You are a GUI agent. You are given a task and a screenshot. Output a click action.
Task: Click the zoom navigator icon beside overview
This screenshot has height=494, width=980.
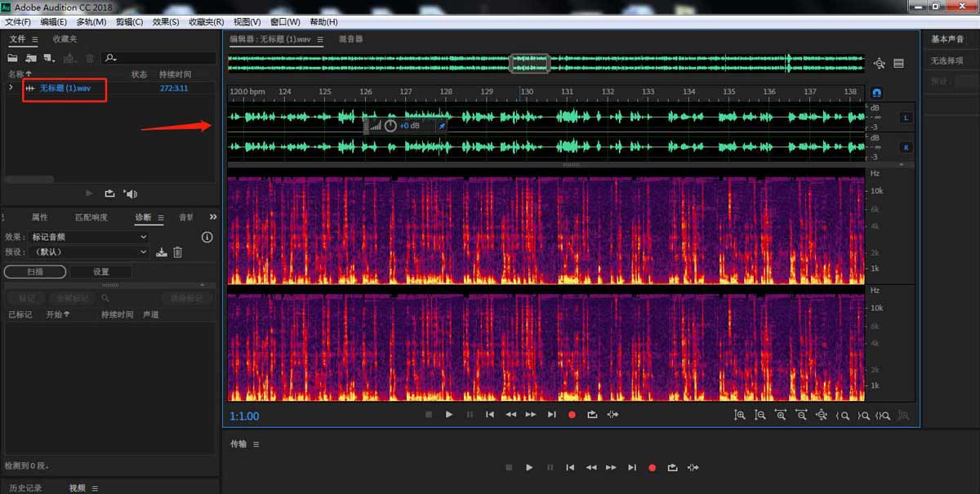(x=880, y=64)
